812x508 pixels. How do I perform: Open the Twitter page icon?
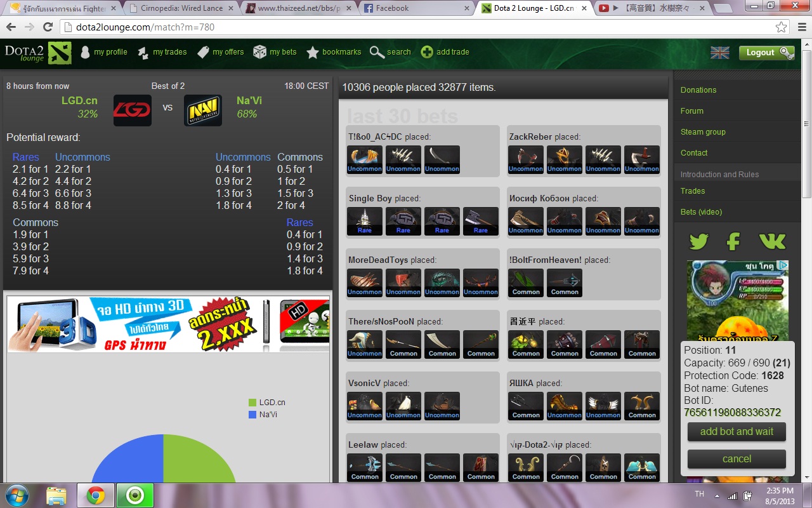[698, 241]
